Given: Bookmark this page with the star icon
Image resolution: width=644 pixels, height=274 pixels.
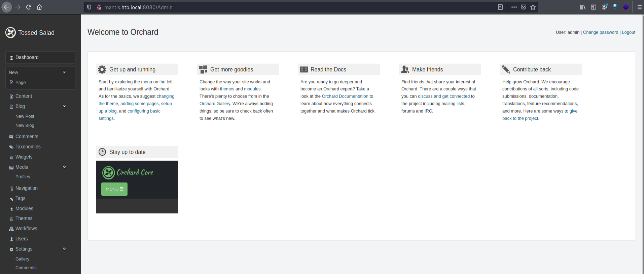Looking at the screenshot, I should pos(533,7).
